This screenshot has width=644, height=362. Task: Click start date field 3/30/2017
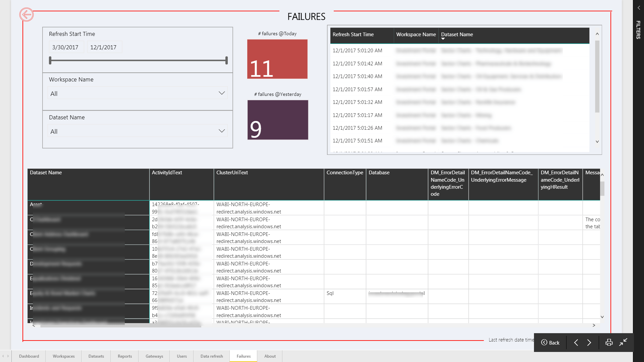coord(66,47)
